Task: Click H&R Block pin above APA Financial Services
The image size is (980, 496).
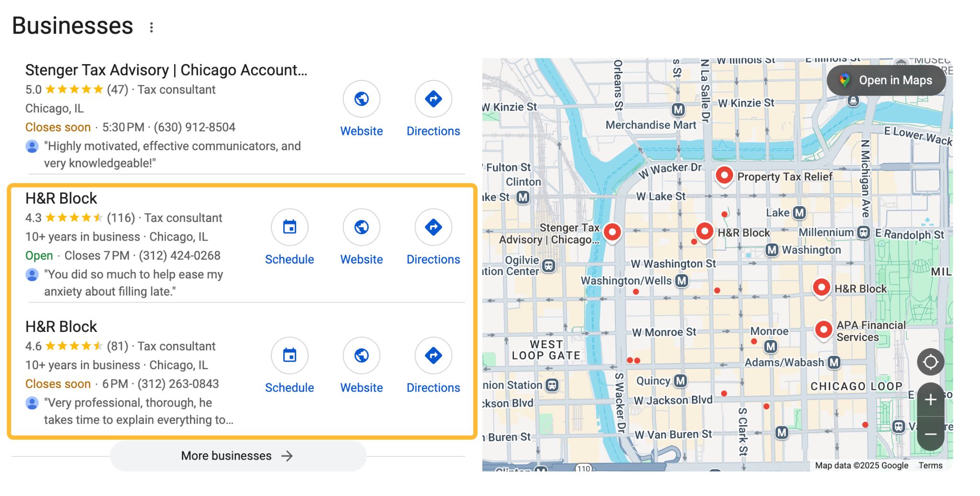Action: 822,288
